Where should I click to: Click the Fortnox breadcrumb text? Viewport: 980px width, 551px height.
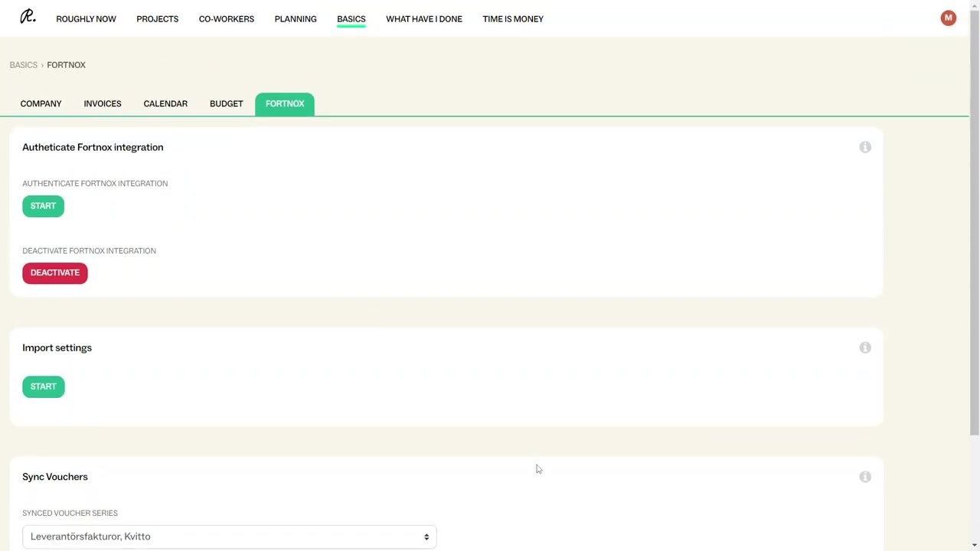(66, 65)
